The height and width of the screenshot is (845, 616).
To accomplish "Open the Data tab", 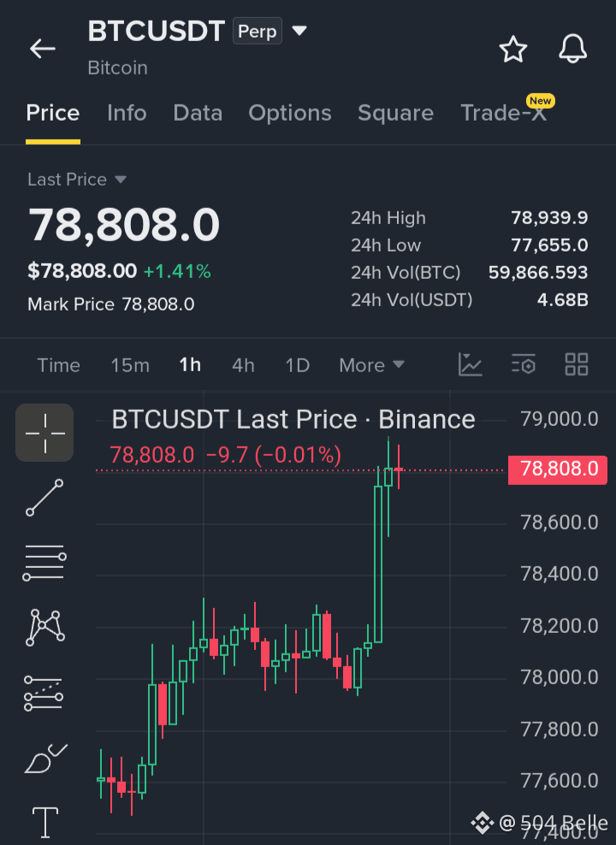I will pos(198,113).
